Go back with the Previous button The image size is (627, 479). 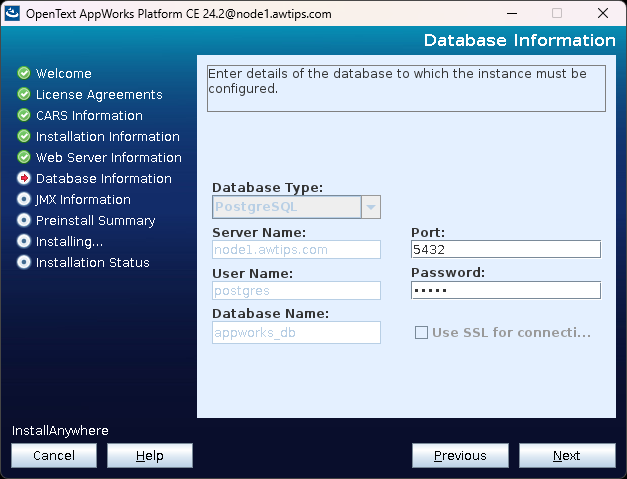click(x=460, y=456)
